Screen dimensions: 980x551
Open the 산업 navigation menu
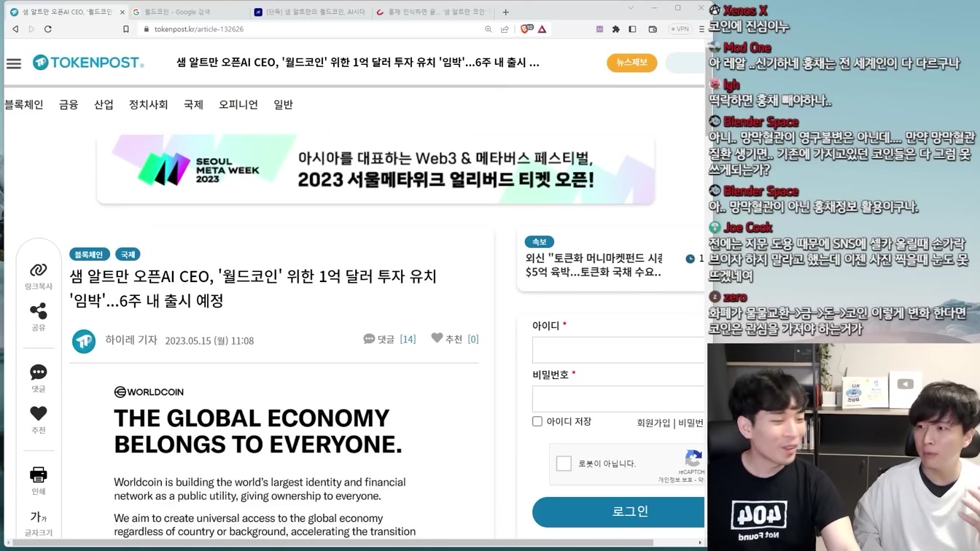[x=104, y=104]
